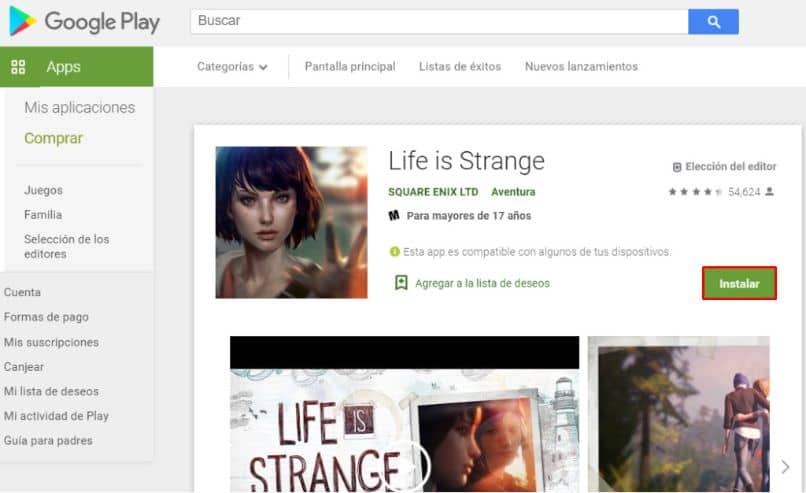The image size is (806, 493).
Task: Focus the Buscar search field
Action: [x=439, y=22]
